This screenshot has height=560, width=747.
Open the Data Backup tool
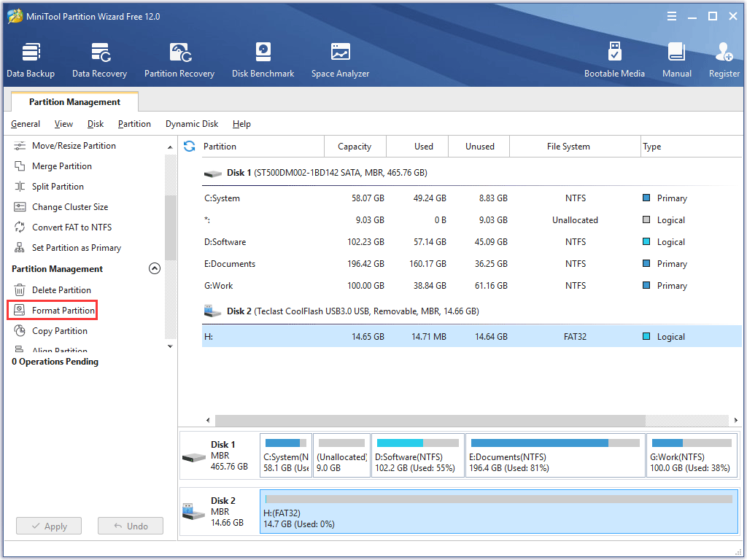31,60
